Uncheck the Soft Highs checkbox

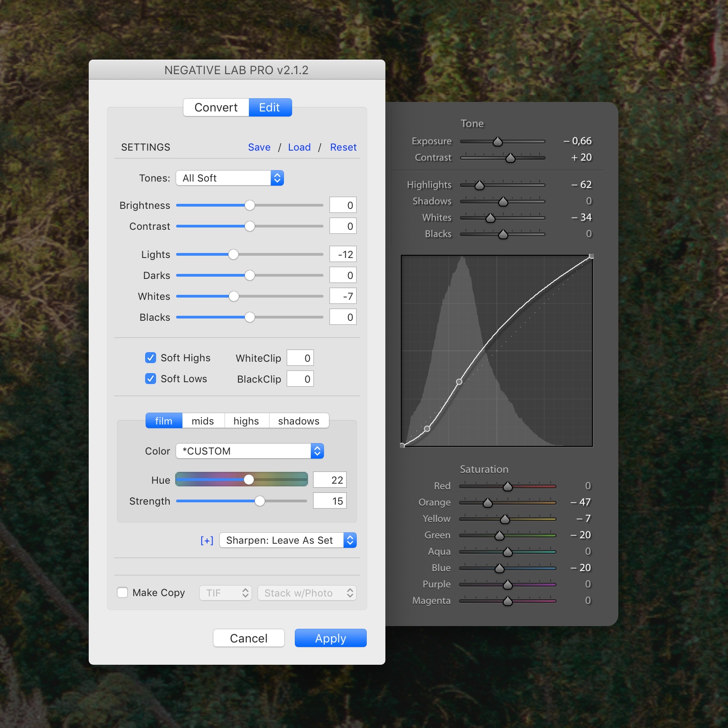point(151,358)
